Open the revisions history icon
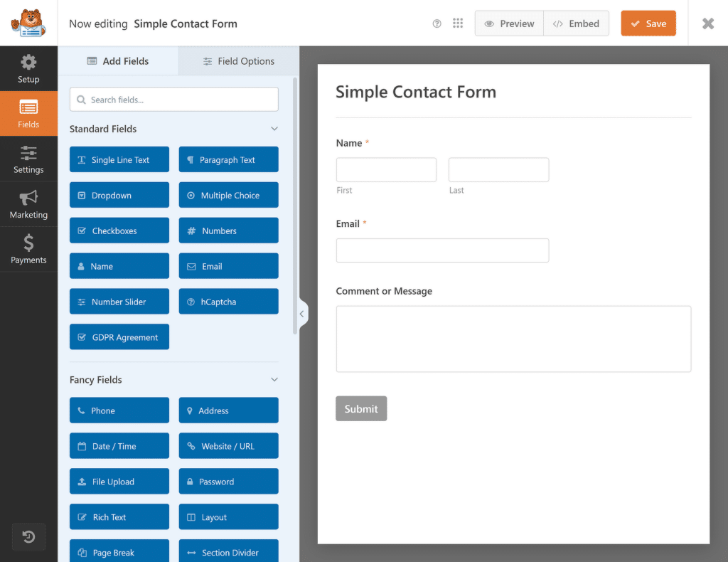Screen dimensions: 728x562 (28, 537)
